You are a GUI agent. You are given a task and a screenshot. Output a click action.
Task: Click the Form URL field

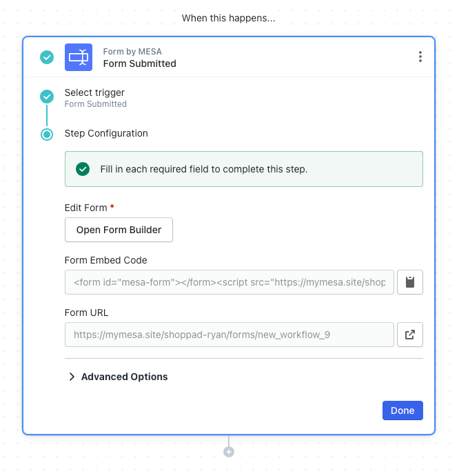coord(229,335)
